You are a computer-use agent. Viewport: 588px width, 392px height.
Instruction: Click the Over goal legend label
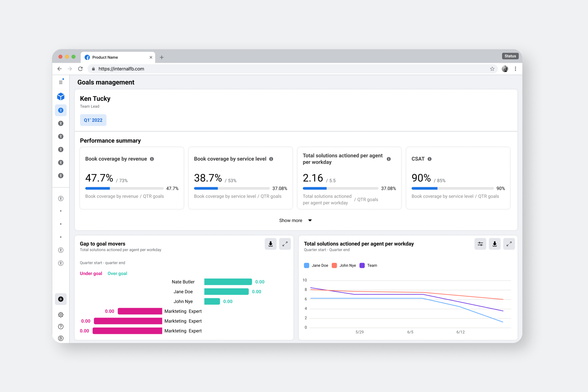click(117, 273)
